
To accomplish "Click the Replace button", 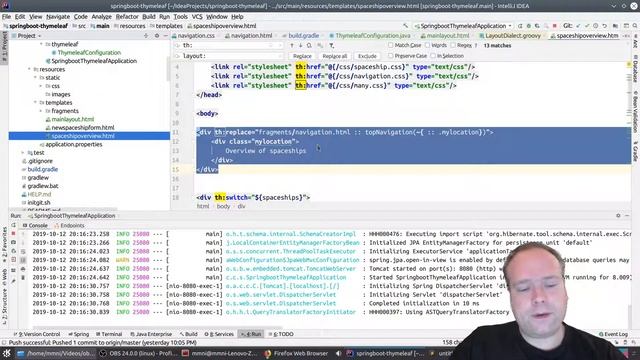I will coord(302,56).
